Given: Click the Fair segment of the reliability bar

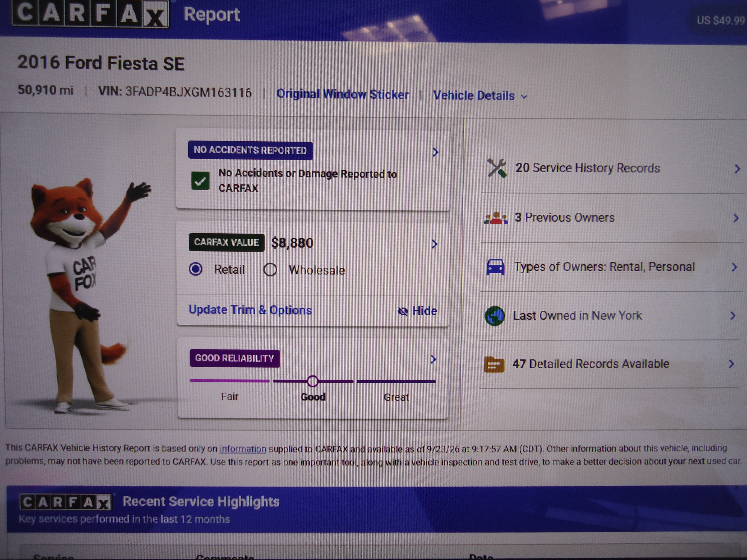Looking at the screenshot, I should [x=230, y=381].
